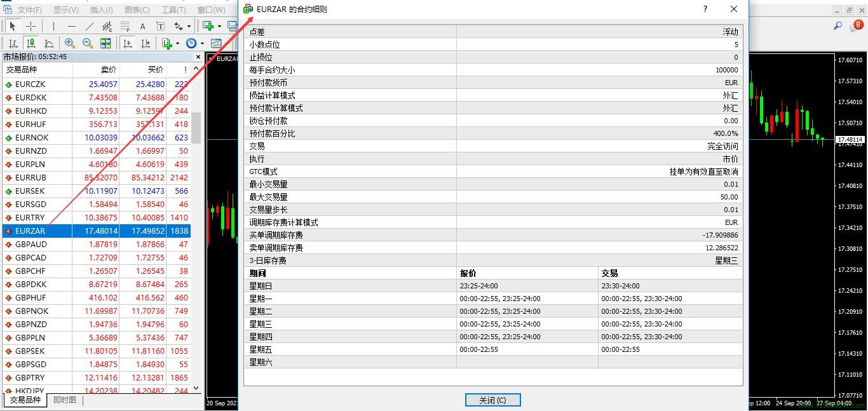
Task: Open chart periods clock icon
Action: tap(191, 43)
